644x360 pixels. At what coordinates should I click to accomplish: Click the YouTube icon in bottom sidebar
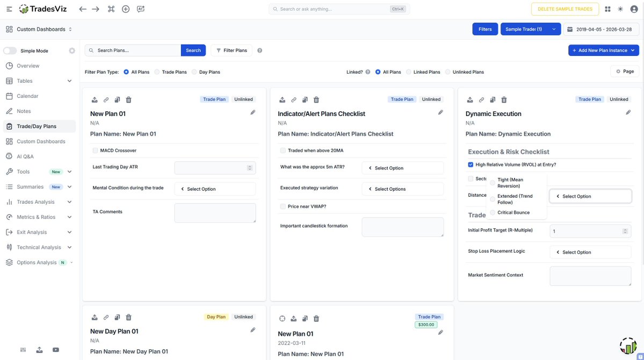click(56, 350)
